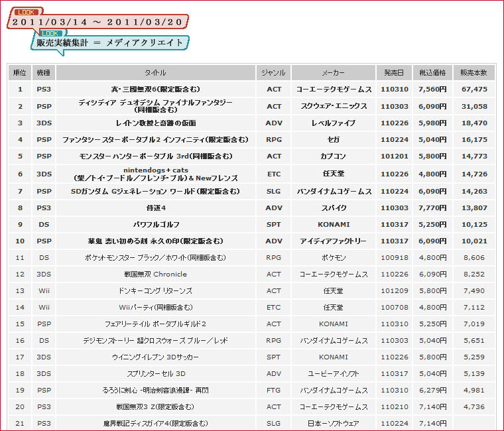Select the sales figure 5,259
504x431 pixels.
click(x=474, y=357)
